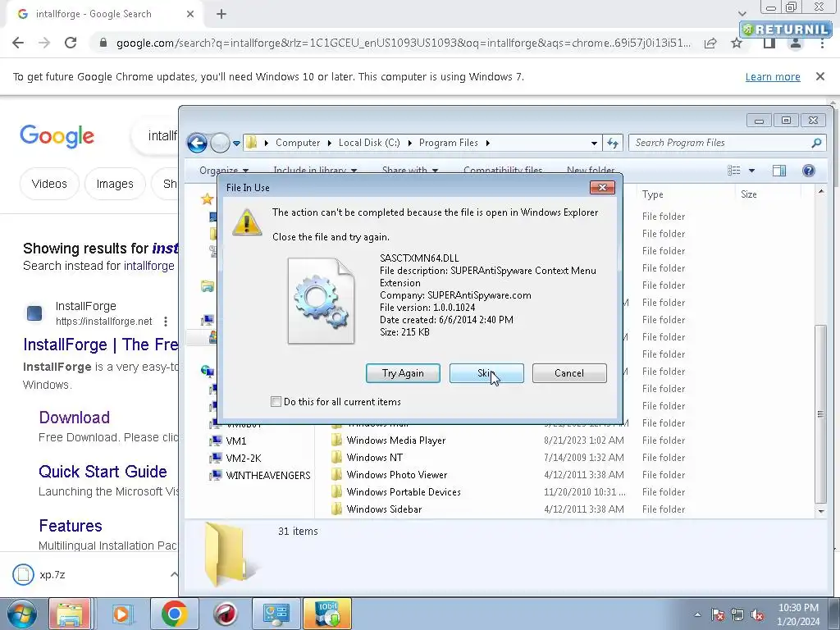Image resolution: width=840 pixels, height=630 pixels.
Task: Open Explorer help icon
Action: coord(808,171)
